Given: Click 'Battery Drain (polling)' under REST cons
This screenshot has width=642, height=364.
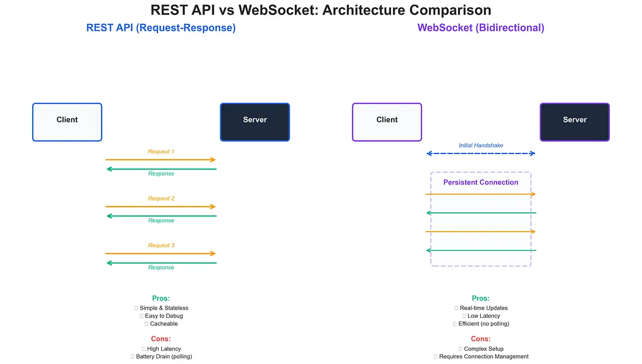Looking at the screenshot, I should tap(163, 356).
